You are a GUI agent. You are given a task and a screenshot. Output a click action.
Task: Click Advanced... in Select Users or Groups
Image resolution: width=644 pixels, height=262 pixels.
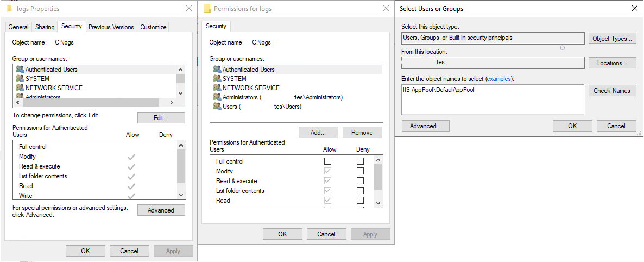point(426,126)
